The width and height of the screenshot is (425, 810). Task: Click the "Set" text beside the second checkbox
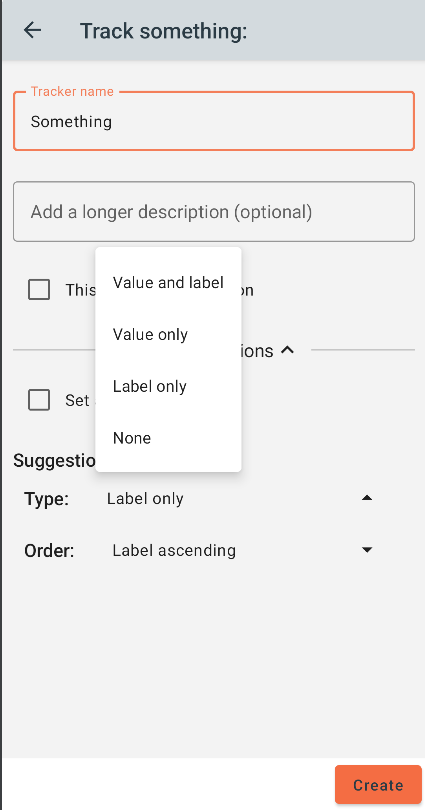tap(77, 400)
